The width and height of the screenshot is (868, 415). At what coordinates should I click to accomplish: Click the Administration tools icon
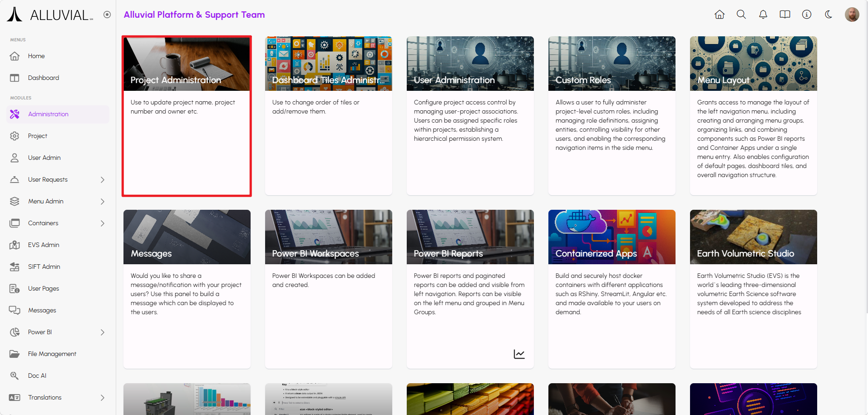click(x=15, y=114)
